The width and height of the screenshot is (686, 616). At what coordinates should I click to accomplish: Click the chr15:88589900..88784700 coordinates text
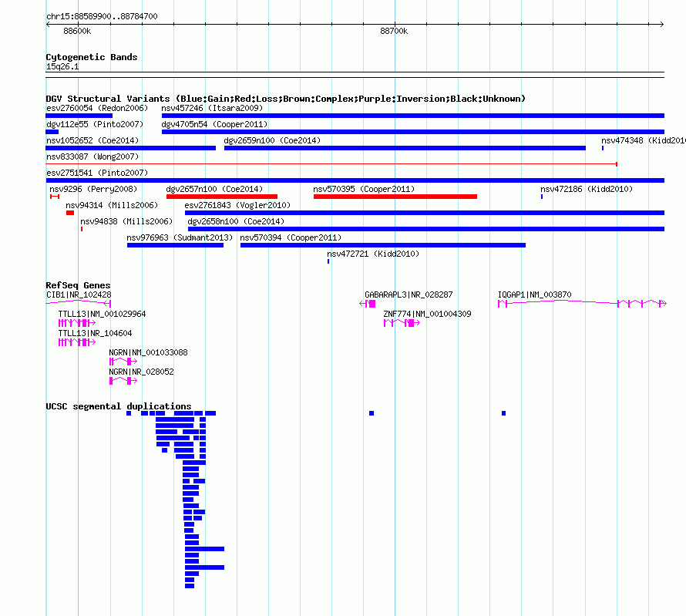(102, 16)
